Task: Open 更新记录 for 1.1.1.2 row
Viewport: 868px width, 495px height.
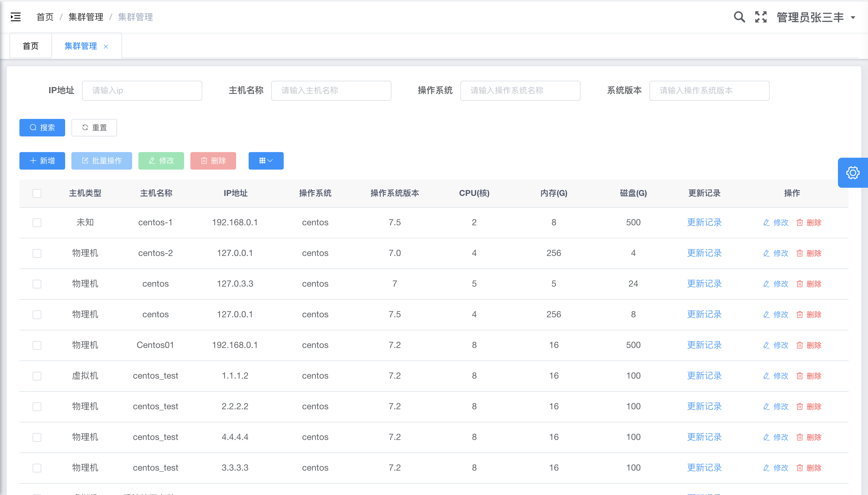Action: click(x=704, y=376)
